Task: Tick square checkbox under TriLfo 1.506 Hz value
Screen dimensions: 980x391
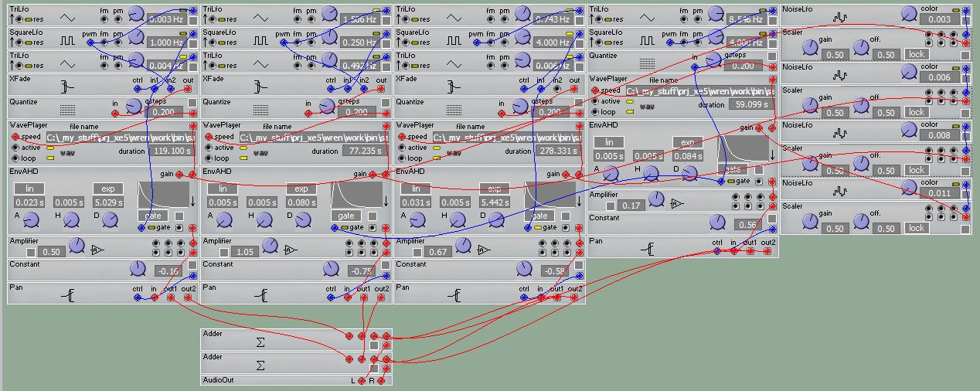Action: 386,21
